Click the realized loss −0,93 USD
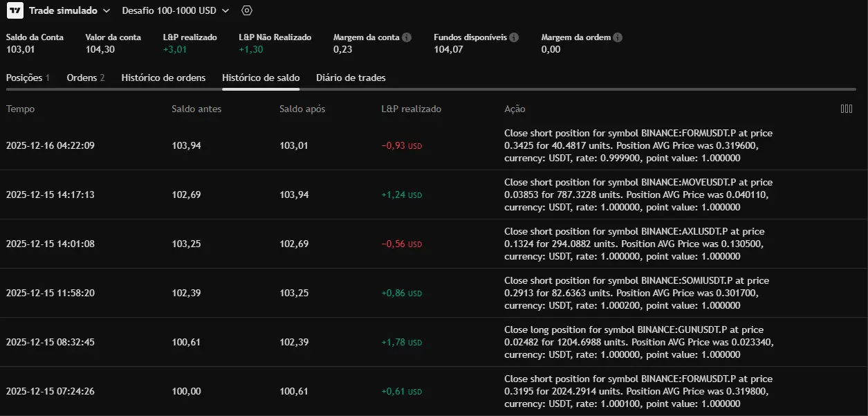This screenshot has width=868, height=416. point(401,145)
